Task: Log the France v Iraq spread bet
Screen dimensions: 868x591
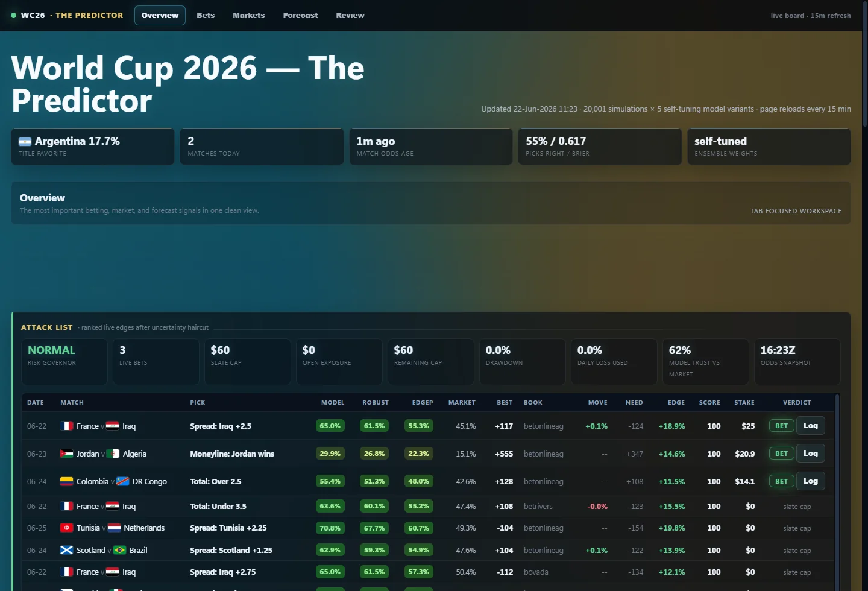Action: (x=811, y=426)
